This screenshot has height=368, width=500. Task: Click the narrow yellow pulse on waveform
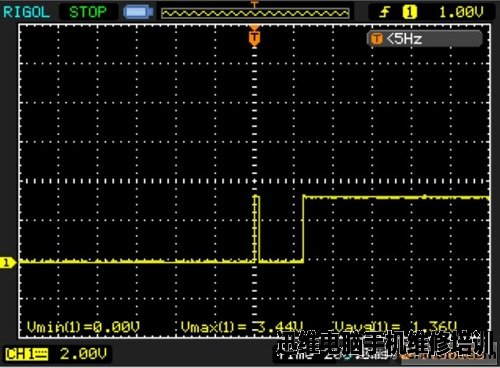click(x=256, y=229)
